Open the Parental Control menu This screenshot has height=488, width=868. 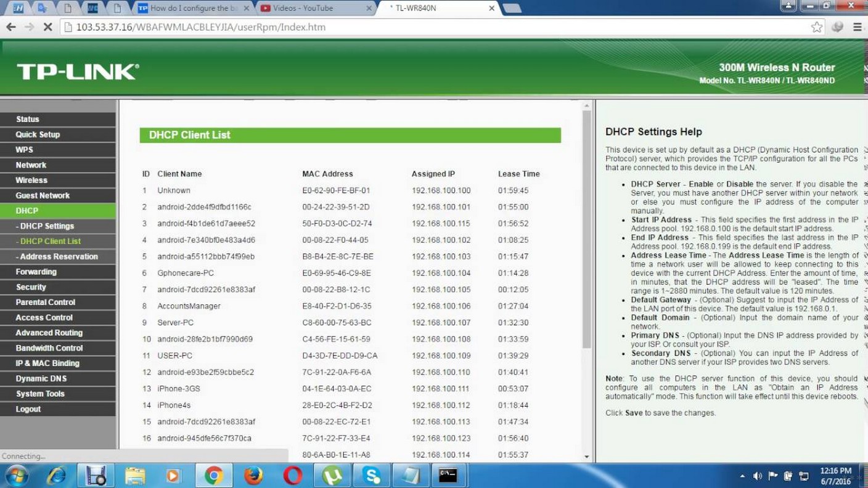[x=57, y=302]
